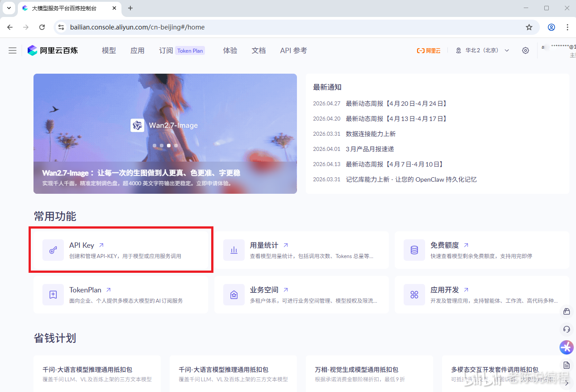Select the last banner carousel dot

click(x=176, y=146)
